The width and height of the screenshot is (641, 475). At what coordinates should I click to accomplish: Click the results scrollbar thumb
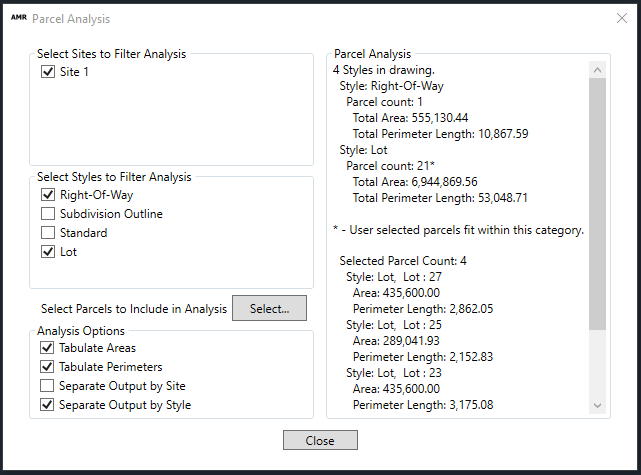[x=597, y=200]
